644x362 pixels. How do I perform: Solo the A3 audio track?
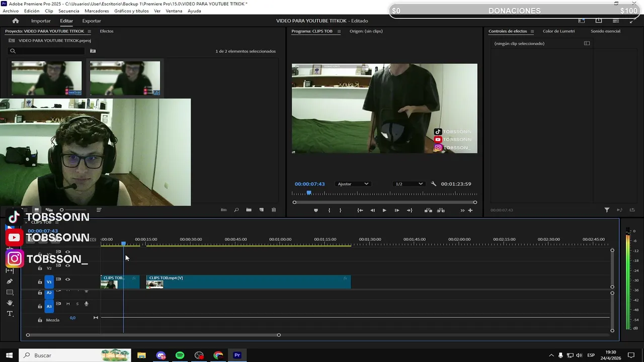[77, 304]
